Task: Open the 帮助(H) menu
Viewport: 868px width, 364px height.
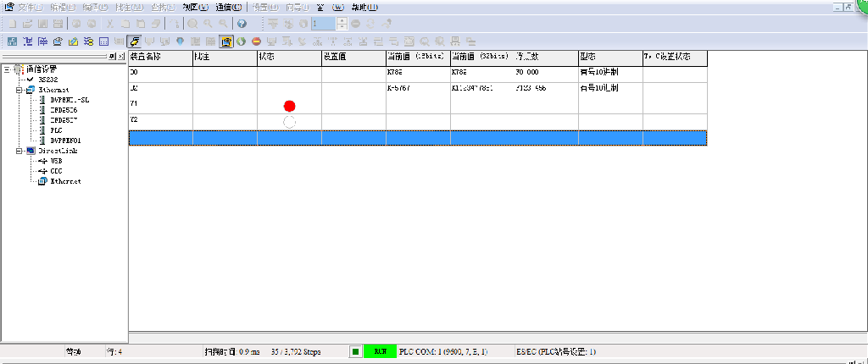Action: 364,7
